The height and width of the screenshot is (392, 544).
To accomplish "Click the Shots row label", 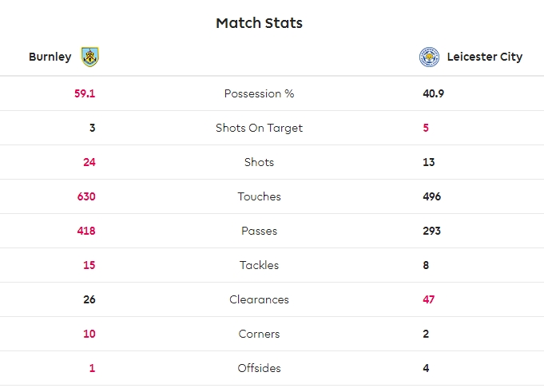I will click(259, 162).
